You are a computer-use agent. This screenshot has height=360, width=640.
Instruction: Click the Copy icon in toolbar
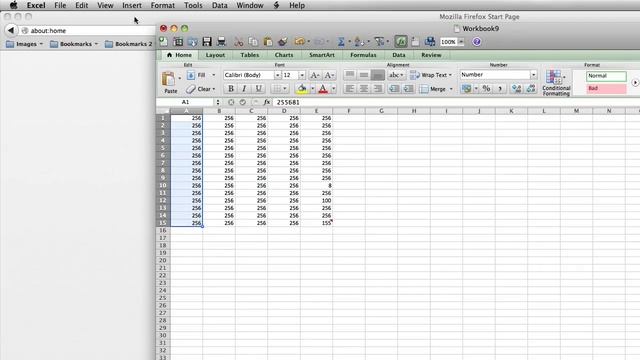click(253, 42)
